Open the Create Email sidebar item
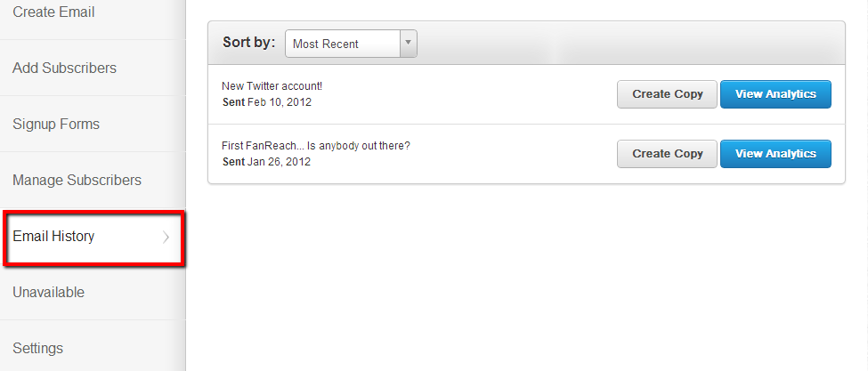The image size is (868, 371). click(53, 12)
